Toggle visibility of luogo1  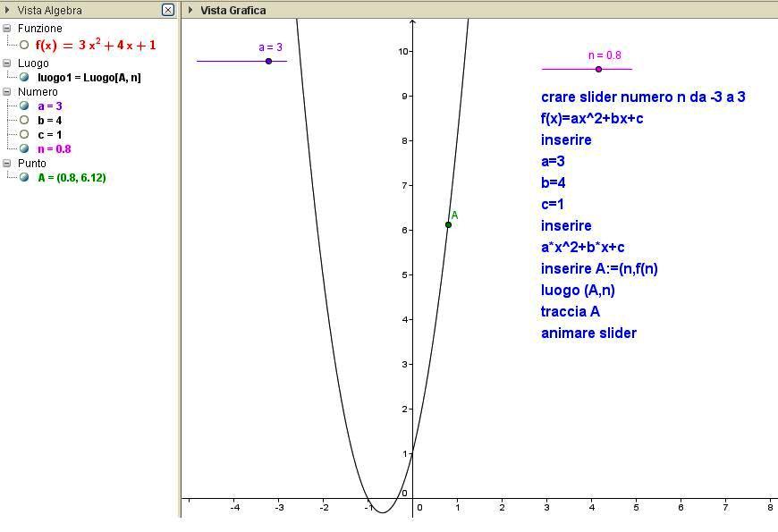click(24, 78)
